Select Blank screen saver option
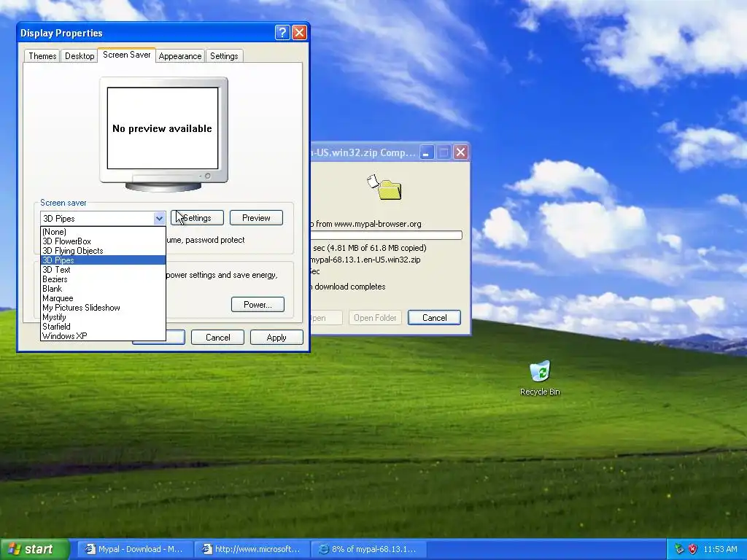Screen dimensions: 747x560 point(103,289)
